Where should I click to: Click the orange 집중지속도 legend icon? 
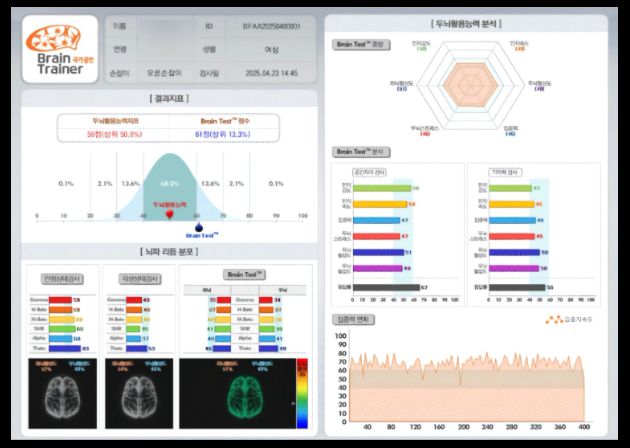click(x=554, y=320)
